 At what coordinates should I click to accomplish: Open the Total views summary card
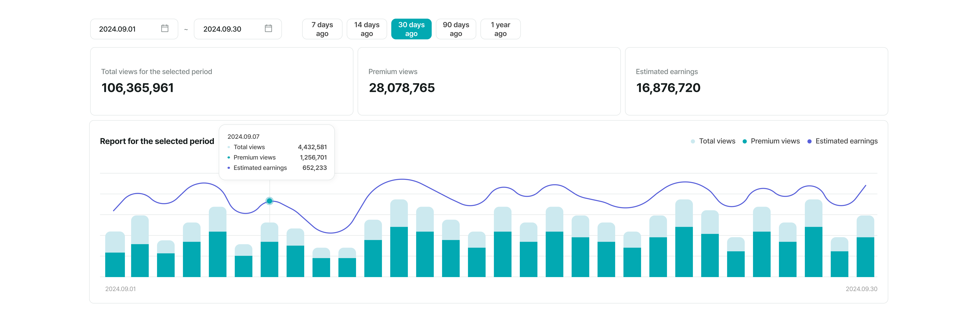[x=221, y=81]
